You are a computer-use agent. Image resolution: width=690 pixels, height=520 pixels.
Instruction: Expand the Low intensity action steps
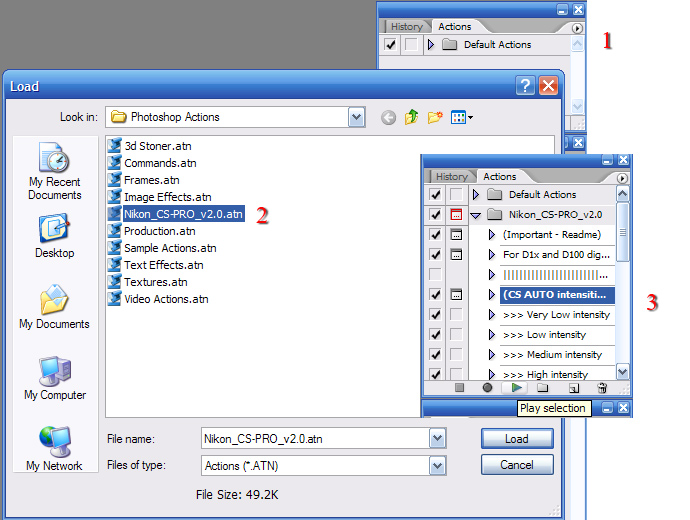point(492,334)
